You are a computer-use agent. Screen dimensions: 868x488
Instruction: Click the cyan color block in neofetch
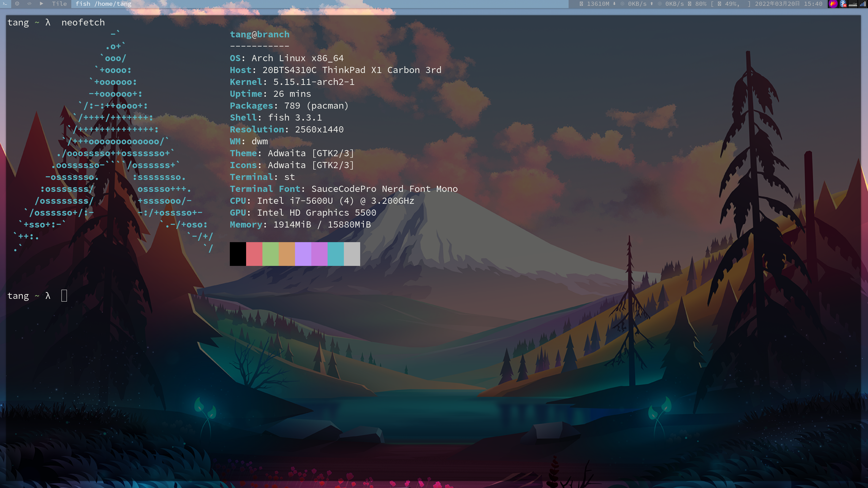tap(335, 254)
